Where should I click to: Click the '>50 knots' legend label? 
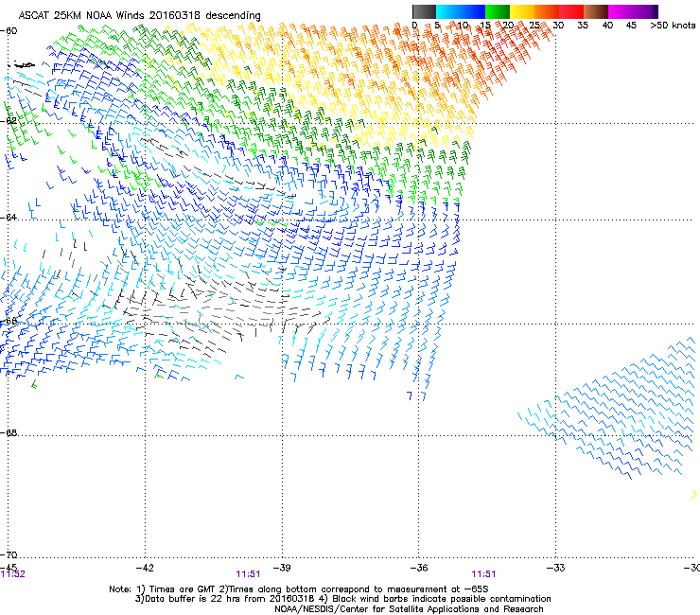tap(673, 26)
